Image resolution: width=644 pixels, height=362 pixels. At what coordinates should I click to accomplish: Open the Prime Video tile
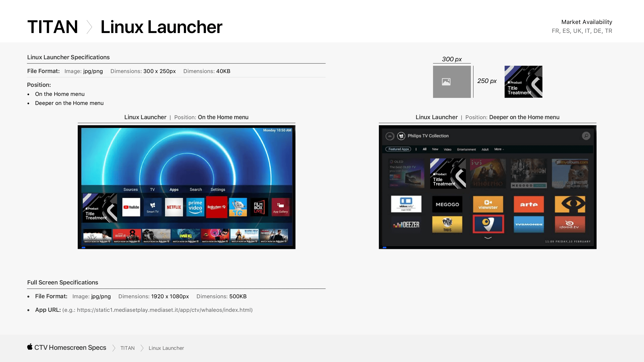pos(195,207)
